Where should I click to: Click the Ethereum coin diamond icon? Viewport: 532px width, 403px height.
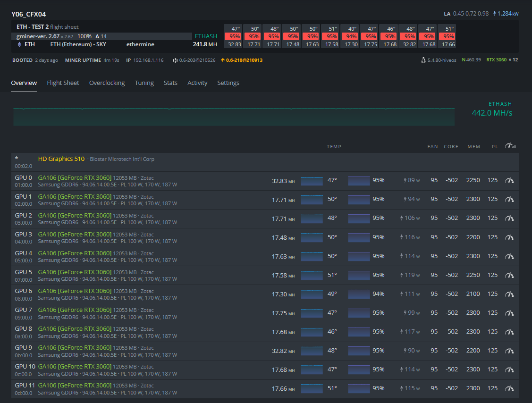19,44
